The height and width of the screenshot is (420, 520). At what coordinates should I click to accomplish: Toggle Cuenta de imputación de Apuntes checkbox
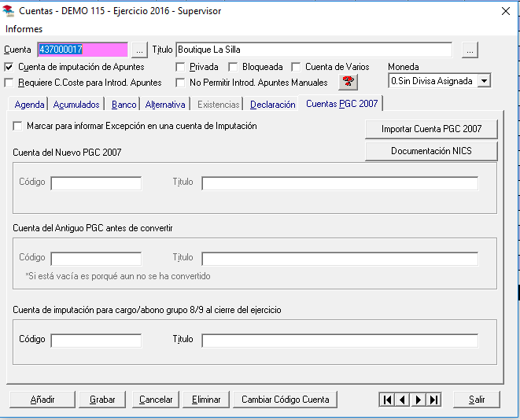[x=9, y=68]
